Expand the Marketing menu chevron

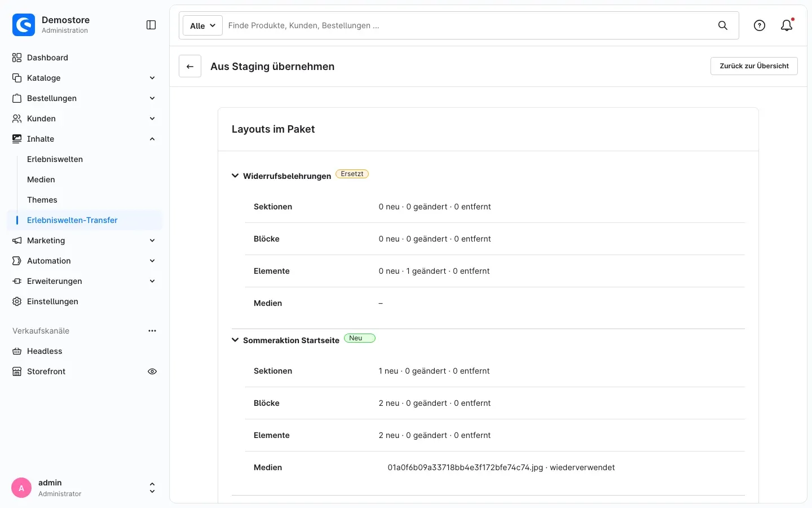[152, 240]
